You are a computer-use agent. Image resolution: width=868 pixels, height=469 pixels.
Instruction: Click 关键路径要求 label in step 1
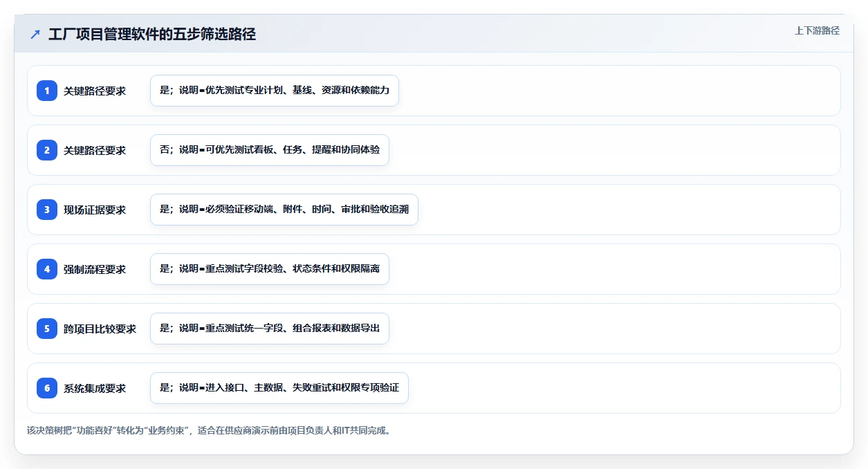tap(95, 91)
